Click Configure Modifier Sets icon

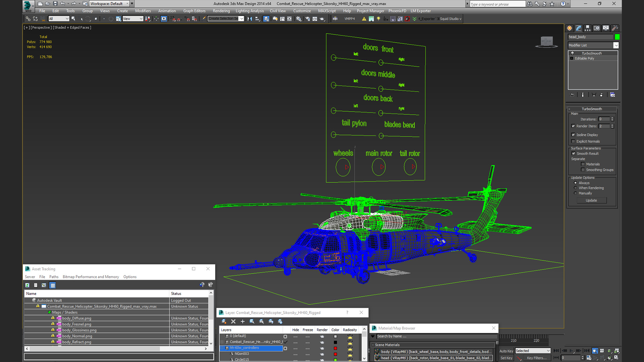tap(612, 95)
